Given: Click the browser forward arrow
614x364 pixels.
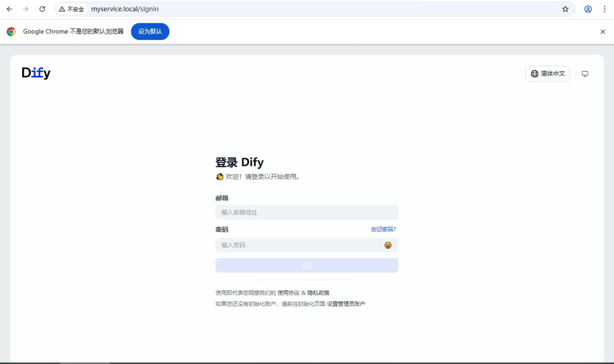Looking at the screenshot, I should click(x=26, y=9).
